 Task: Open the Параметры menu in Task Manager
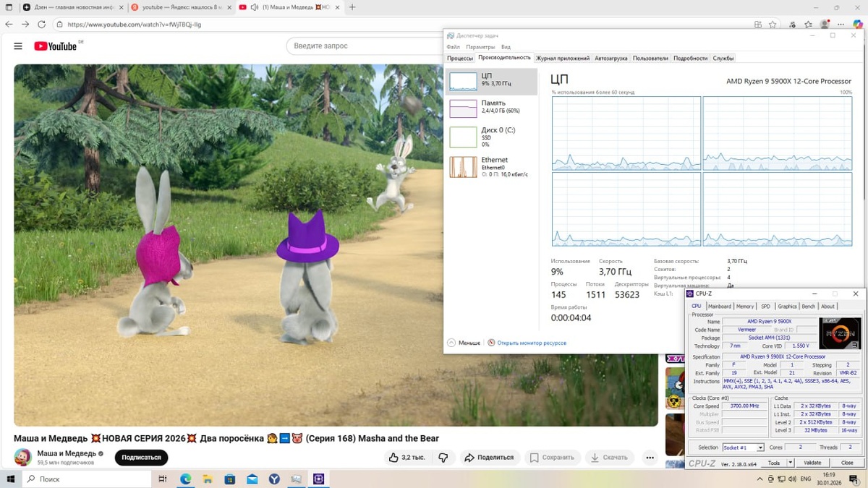(481, 47)
